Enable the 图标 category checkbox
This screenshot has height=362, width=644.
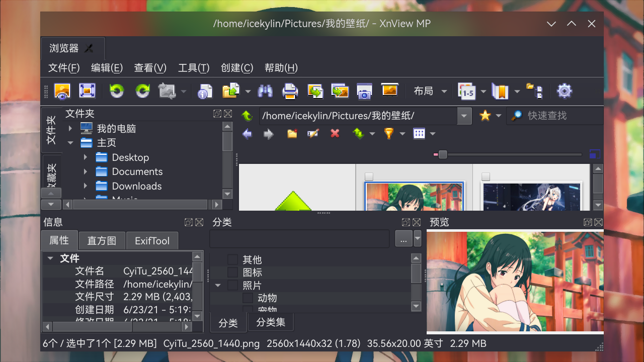coord(232,272)
